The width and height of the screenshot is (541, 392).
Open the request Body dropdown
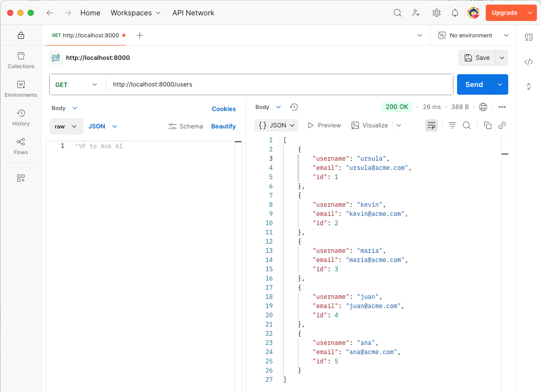tap(64, 108)
